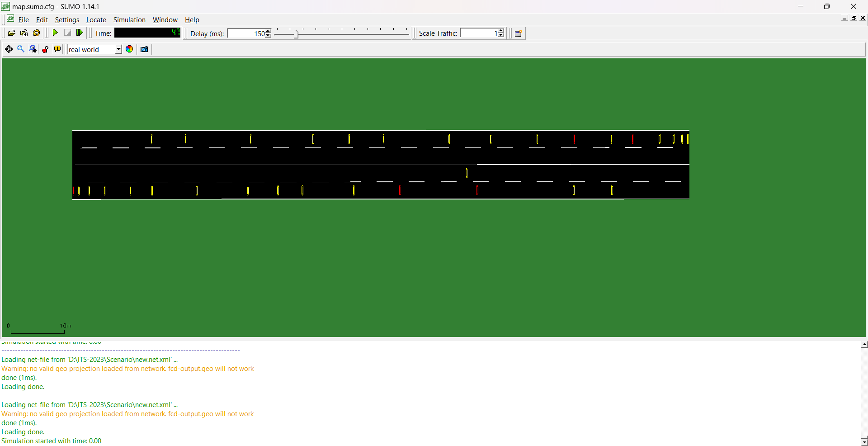Viewport: 868px width, 446px height.
Task: Open a new view window icon
Action: point(519,33)
